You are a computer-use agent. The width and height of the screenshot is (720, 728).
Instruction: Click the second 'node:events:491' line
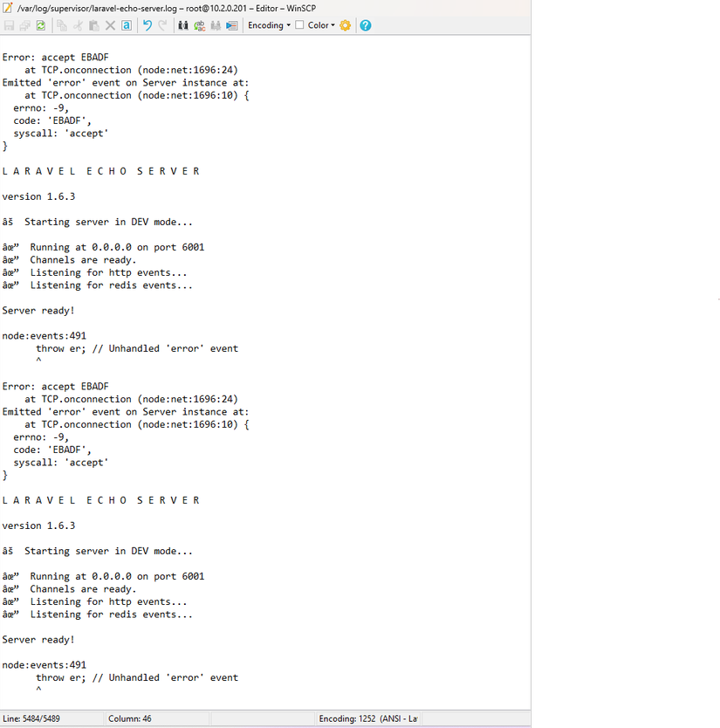tap(45, 665)
